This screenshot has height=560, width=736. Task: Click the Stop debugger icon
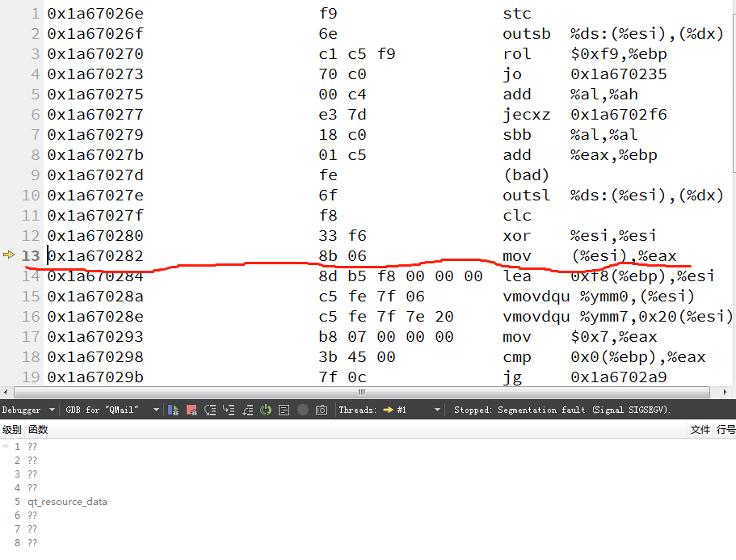(x=191, y=411)
